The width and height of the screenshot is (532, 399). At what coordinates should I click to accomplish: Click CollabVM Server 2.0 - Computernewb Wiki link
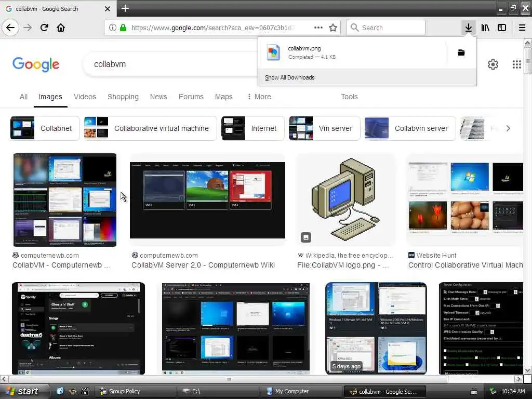203,265
